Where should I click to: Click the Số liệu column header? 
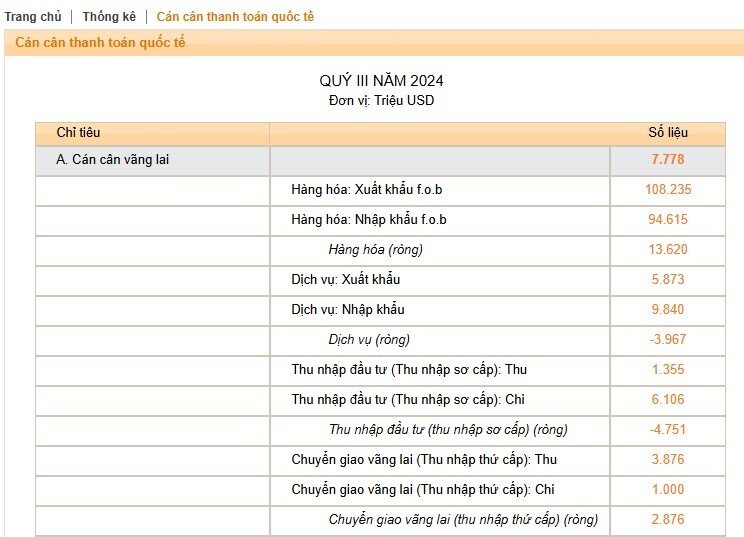[x=668, y=132]
